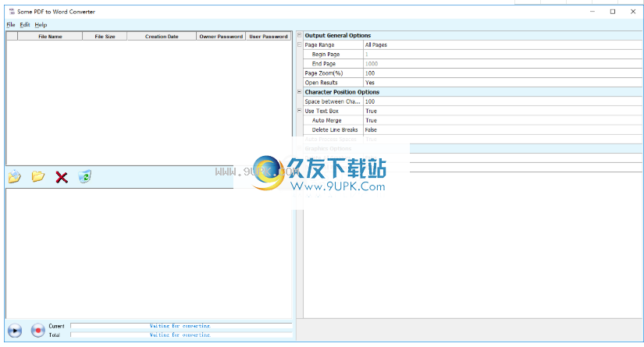Screen dimensions: 644x347
Task: Click the Current progress bar
Action: click(x=181, y=326)
